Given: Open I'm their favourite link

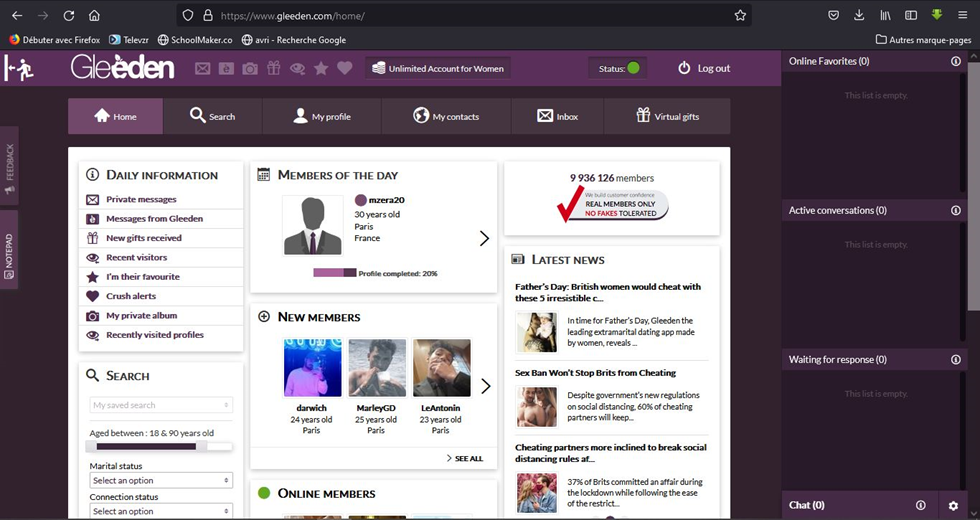Looking at the screenshot, I should [x=142, y=277].
